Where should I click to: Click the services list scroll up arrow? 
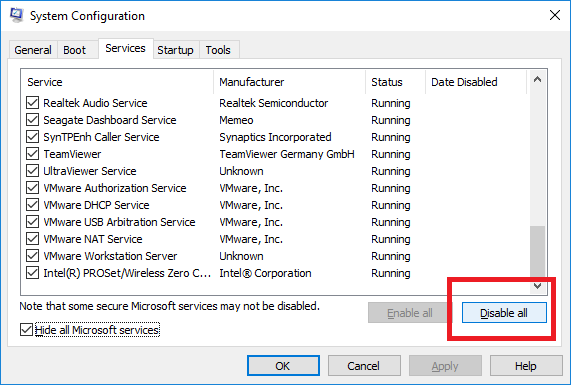[x=537, y=79]
